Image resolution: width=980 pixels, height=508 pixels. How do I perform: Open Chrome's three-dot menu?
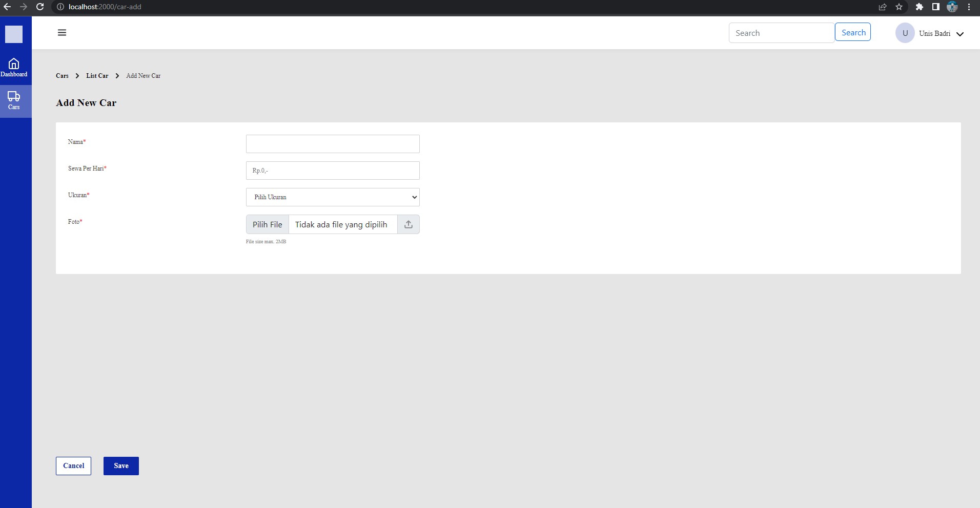click(969, 7)
